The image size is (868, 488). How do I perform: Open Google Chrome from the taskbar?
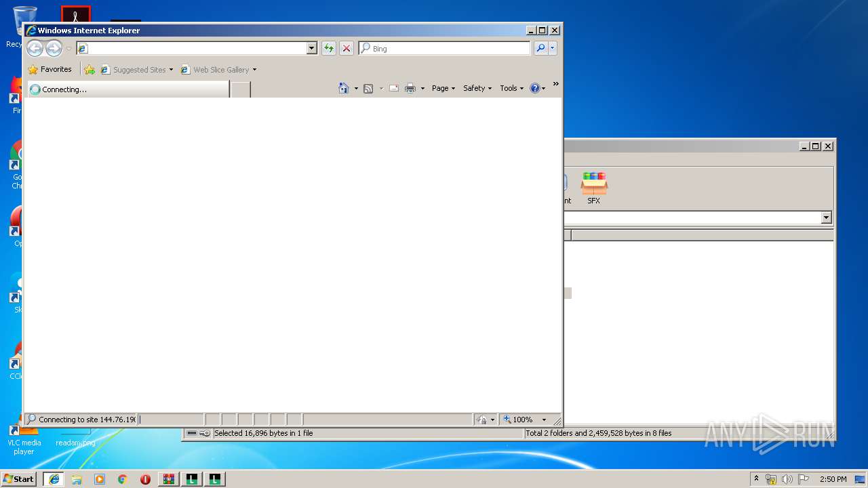pyautogui.click(x=122, y=479)
